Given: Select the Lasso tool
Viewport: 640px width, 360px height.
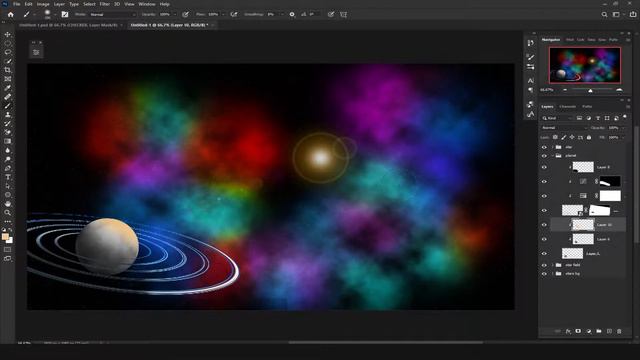Looking at the screenshot, I should pyautogui.click(x=8, y=52).
